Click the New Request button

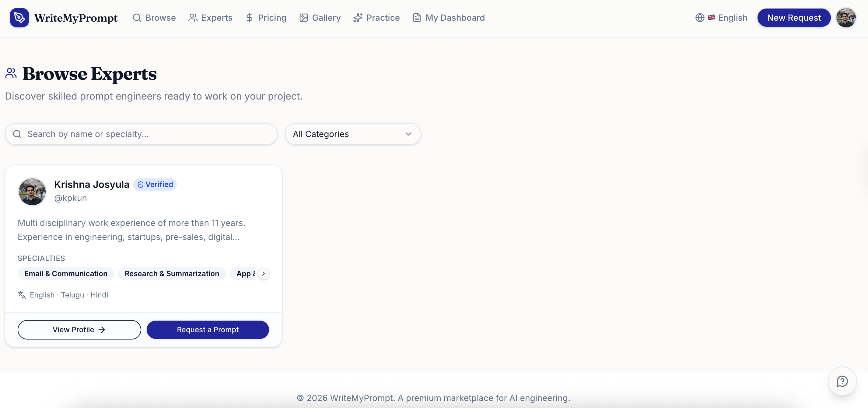(x=794, y=18)
